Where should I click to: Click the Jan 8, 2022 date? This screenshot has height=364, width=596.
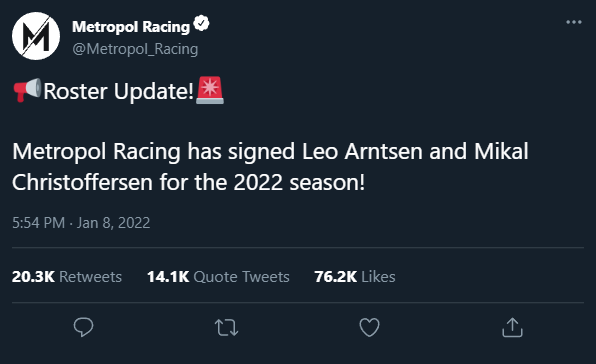pos(113,223)
